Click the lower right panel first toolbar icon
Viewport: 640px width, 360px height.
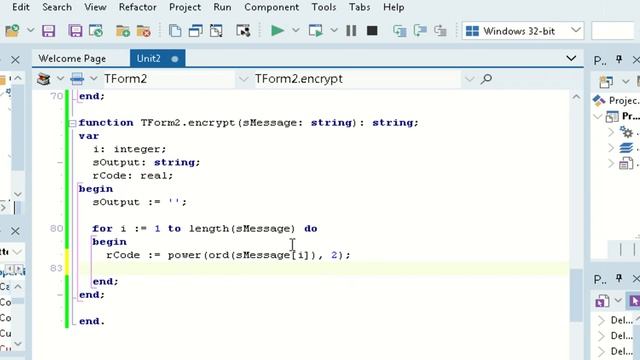602,301
